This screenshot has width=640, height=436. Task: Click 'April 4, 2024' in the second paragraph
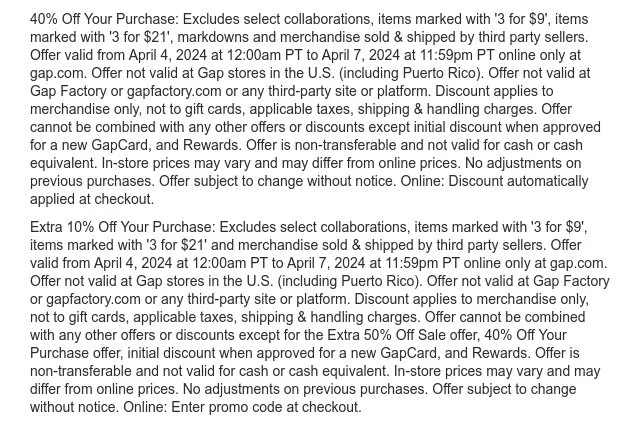125,264
